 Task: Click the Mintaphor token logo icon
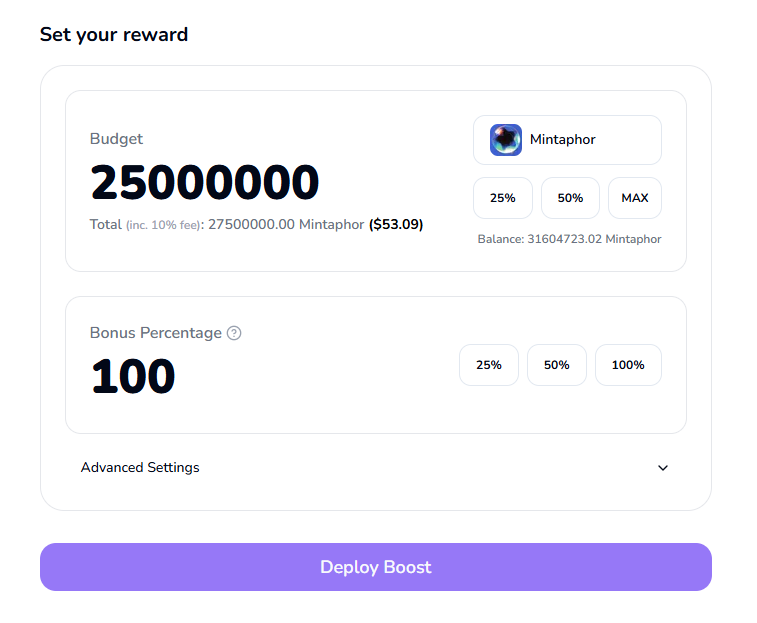tap(506, 140)
